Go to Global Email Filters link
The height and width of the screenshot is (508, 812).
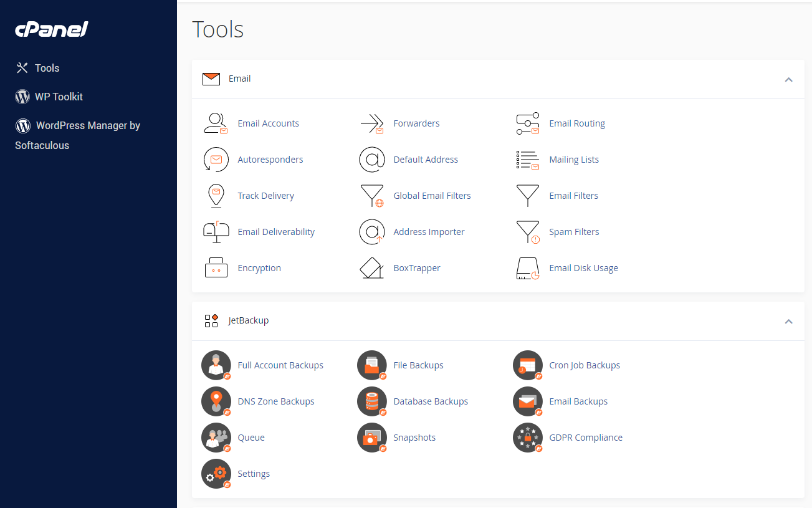tap(432, 196)
